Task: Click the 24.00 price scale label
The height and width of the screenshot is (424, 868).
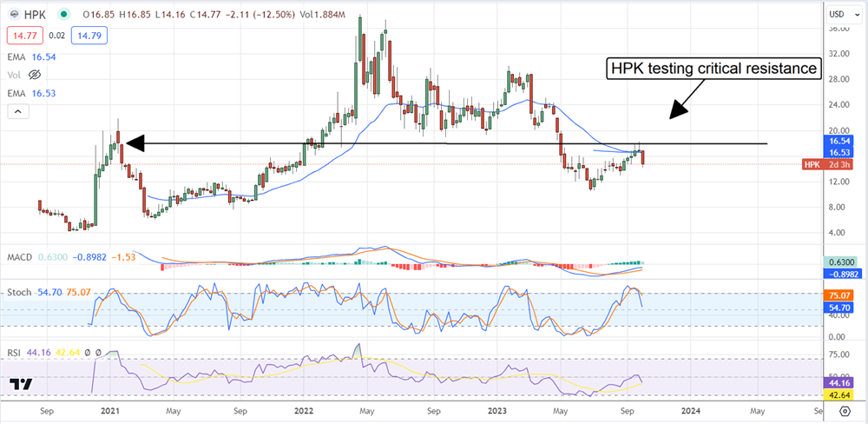Action: point(839,105)
